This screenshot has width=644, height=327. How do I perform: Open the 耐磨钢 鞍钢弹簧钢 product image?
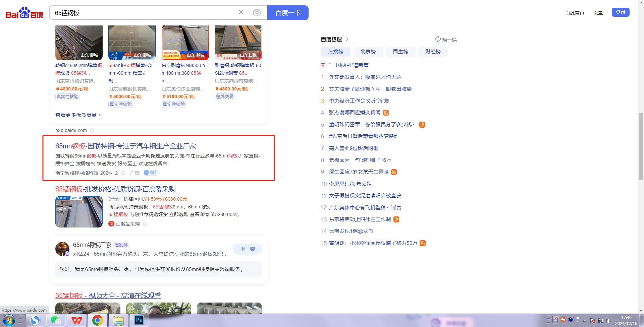(x=238, y=43)
